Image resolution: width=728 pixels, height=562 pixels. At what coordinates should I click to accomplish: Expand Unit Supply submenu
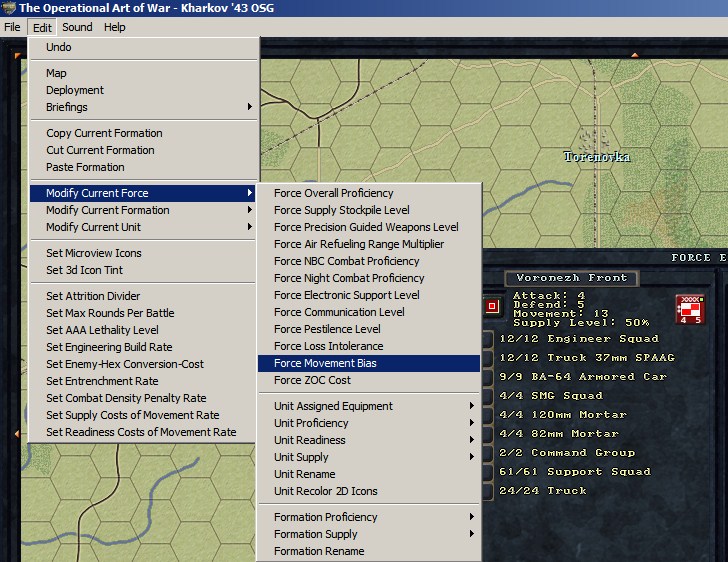[369, 457]
